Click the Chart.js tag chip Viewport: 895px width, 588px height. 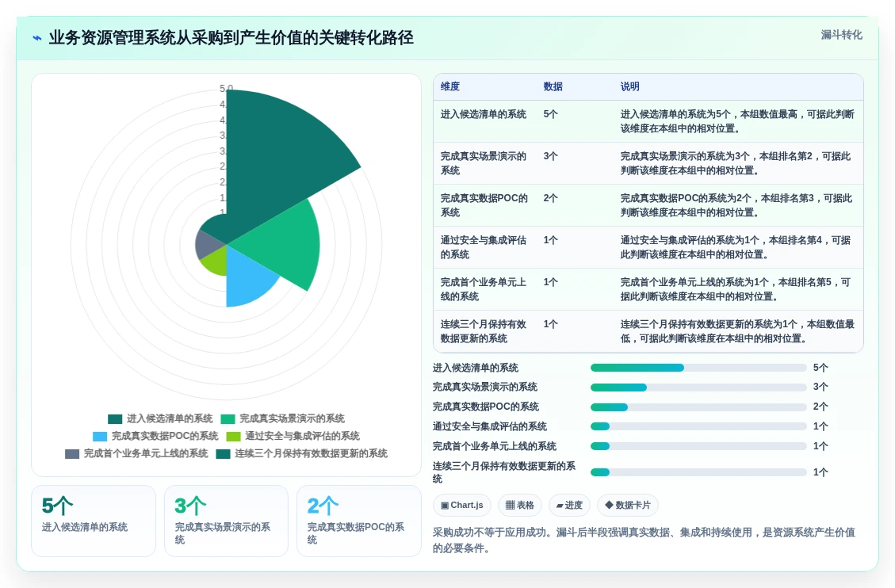pos(462,506)
